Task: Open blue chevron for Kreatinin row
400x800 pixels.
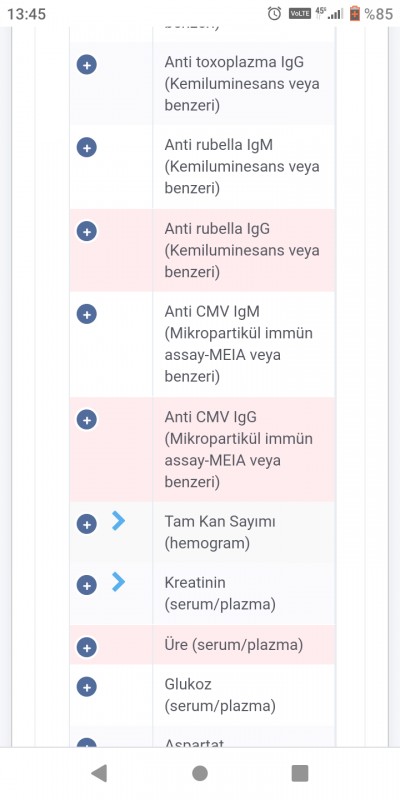Action: click(x=118, y=582)
